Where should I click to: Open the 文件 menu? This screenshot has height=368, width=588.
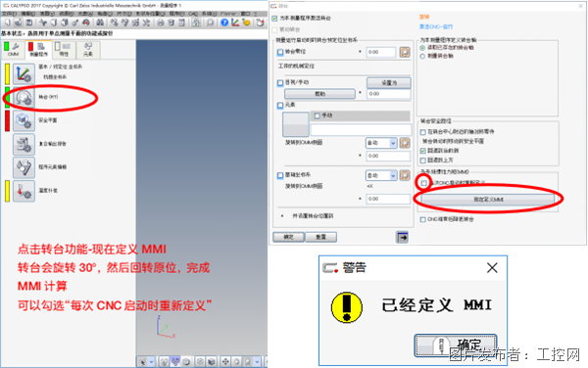[x=9, y=14]
